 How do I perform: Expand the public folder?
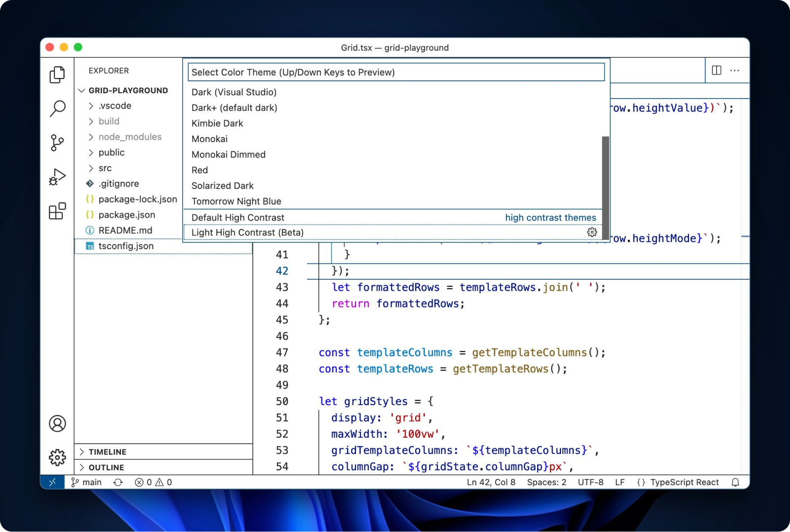pos(91,152)
